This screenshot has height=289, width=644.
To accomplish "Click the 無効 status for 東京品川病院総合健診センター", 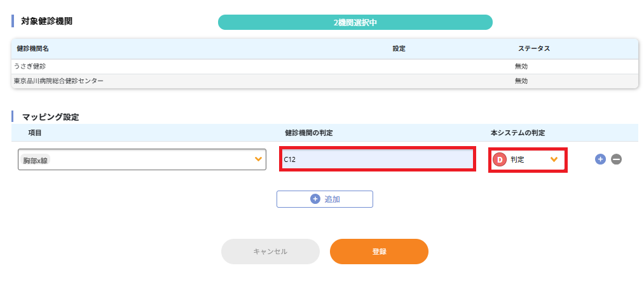I will [x=521, y=81].
